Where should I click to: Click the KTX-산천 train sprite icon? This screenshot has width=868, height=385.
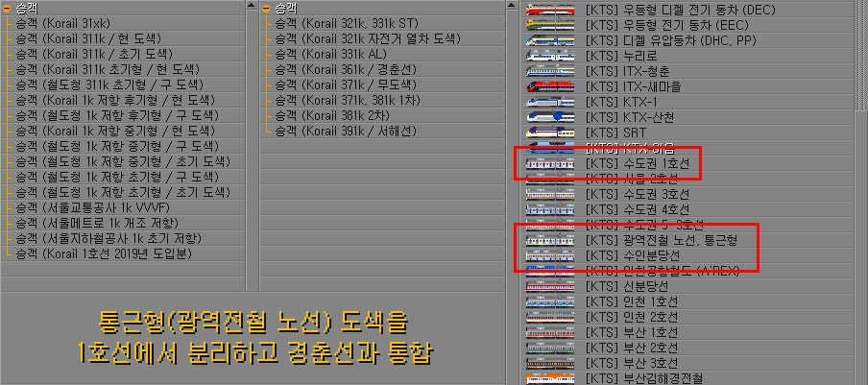tap(550, 117)
